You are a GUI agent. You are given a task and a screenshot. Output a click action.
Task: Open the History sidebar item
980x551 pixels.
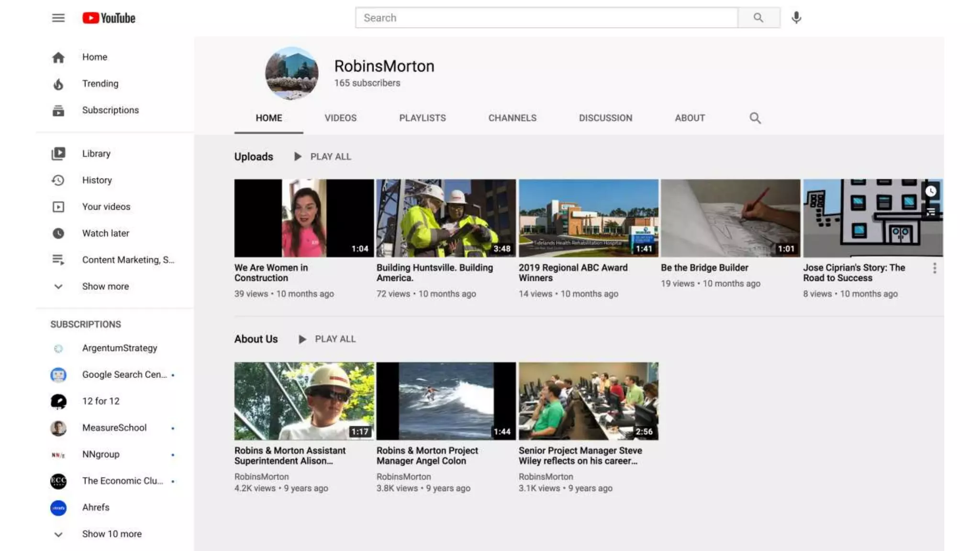[97, 180]
